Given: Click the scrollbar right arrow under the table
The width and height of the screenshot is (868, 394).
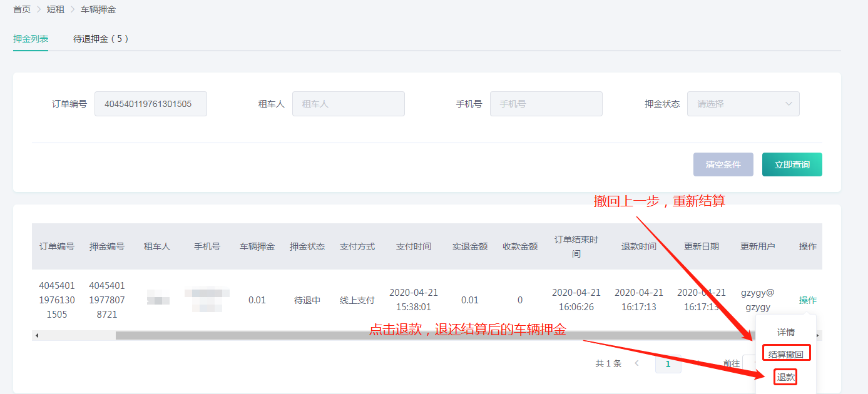Looking at the screenshot, I should coord(817,336).
